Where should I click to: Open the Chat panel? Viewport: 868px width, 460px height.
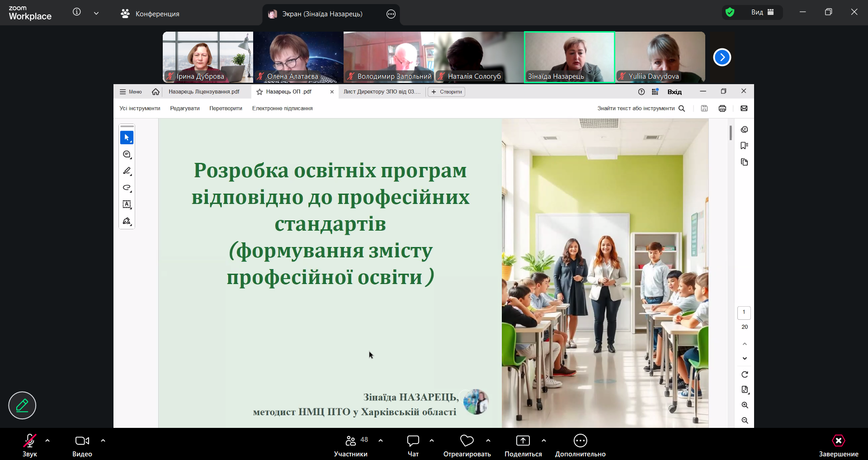click(x=413, y=441)
